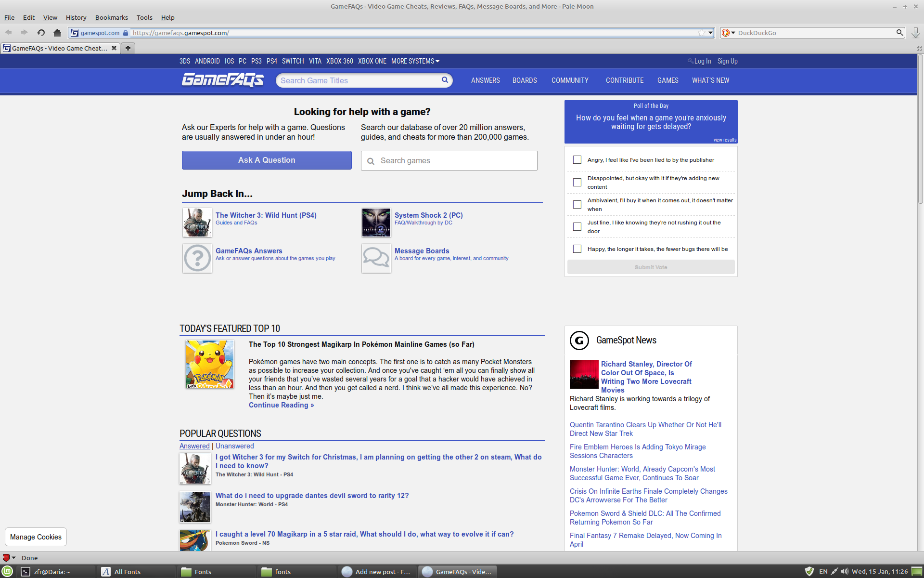Screen dimensions: 924x578
Task: Open the Bookmarks menu
Action: click(x=111, y=18)
